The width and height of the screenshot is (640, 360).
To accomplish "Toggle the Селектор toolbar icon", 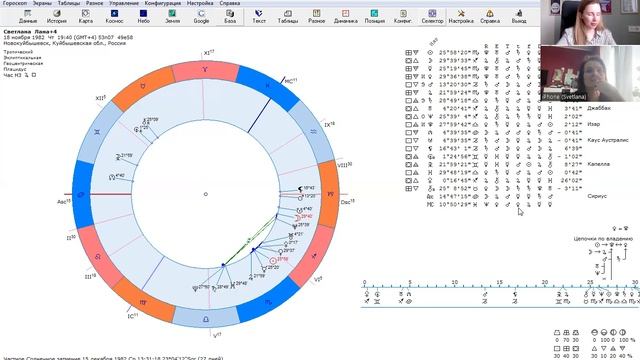I will tap(432, 16).
